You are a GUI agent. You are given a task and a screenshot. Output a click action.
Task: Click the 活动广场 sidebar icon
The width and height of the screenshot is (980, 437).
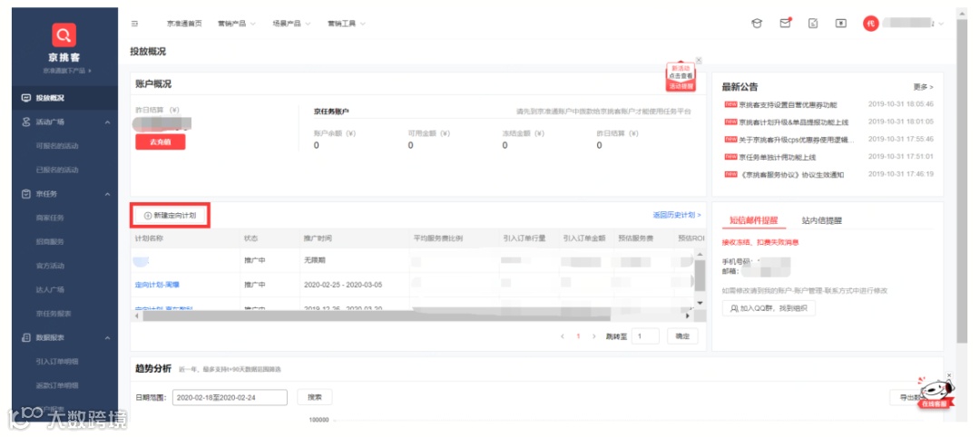(25, 121)
